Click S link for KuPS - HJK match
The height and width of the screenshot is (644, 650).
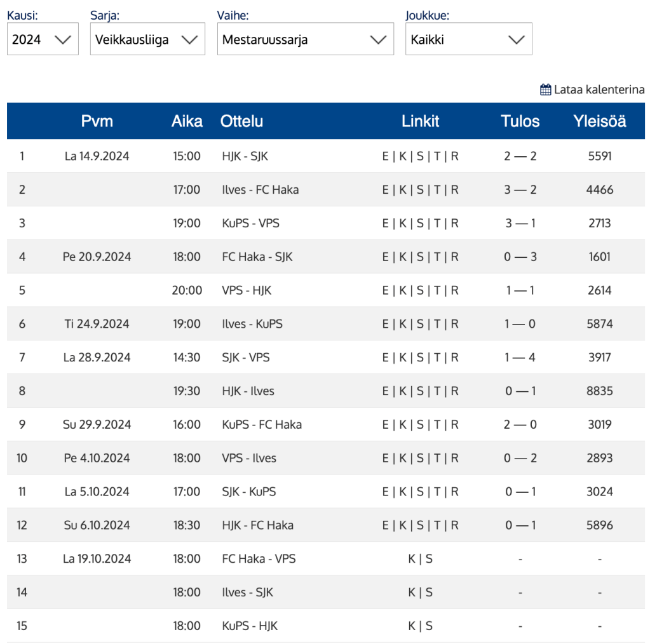tap(429, 626)
